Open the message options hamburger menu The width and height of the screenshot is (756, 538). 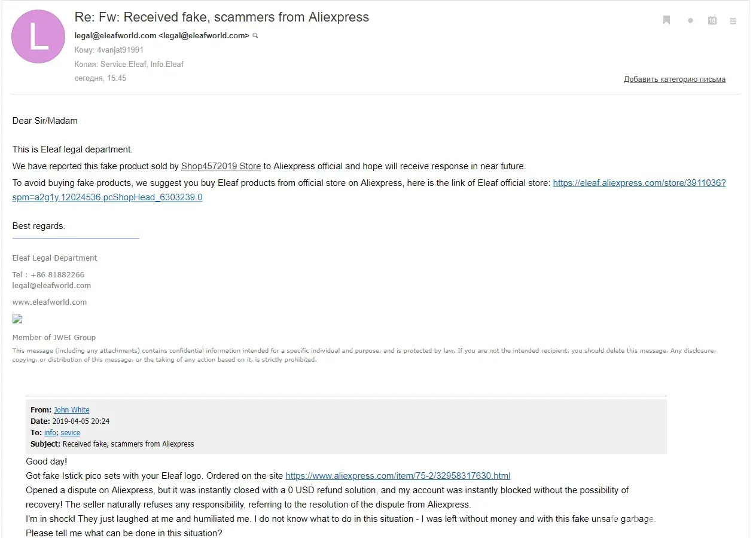(x=733, y=20)
